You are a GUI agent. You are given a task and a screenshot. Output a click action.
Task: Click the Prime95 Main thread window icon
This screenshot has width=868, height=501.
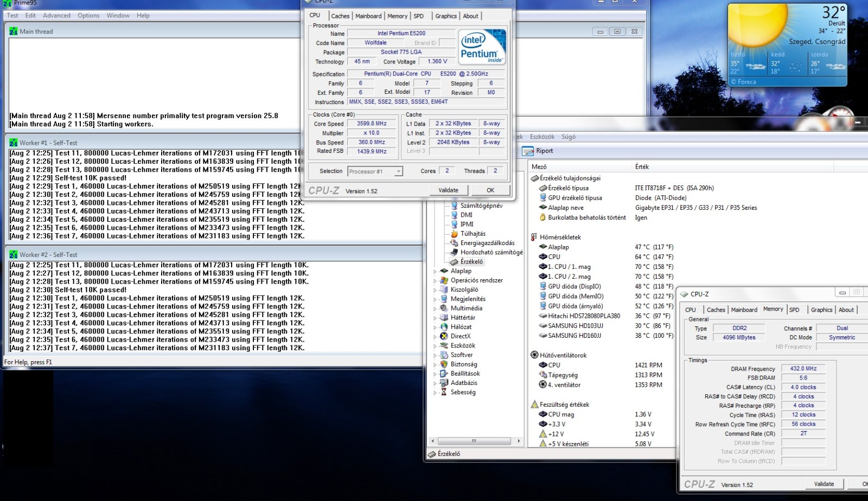[14, 31]
